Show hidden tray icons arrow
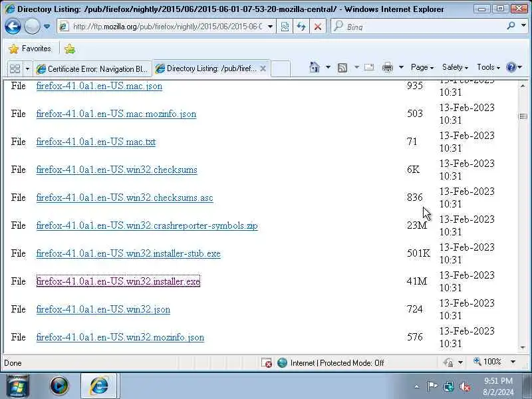This screenshot has width=532, height=399. coord(417,386)
